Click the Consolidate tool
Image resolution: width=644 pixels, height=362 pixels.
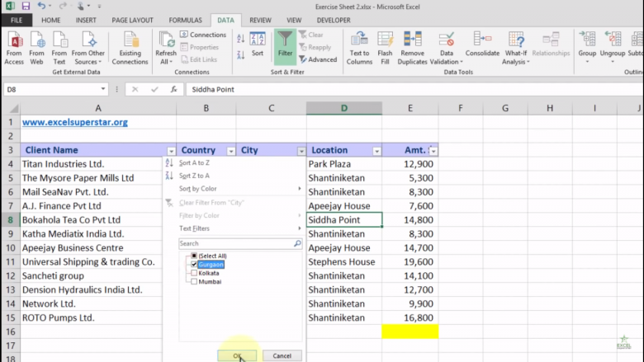click(x=482, y=45)
